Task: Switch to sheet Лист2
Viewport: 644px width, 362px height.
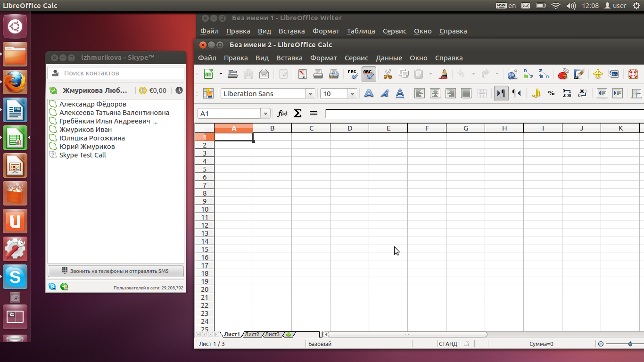Action: coord(253,334)
